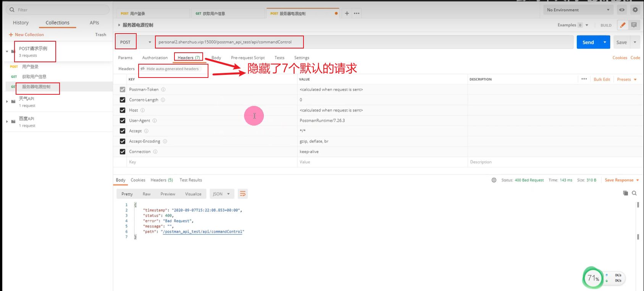Switch to the Body request tab
The height and width of the screenshot is (291, 644).
pyautogui.click(x=216, y=58)
